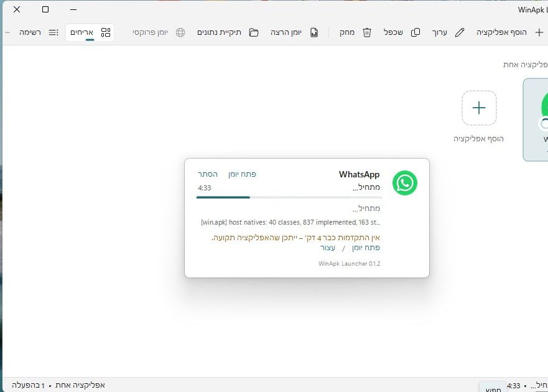Select the pencil 'ערוך' edit tool
548x392 pixels.
460,32
